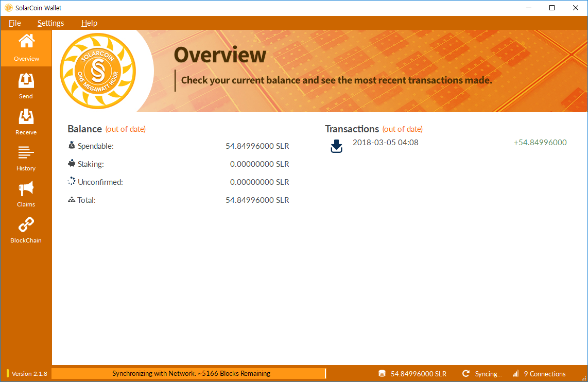The width and height of the screenshot is (588, 382).
Task: Click the Spendable 54.84996000 SLR value
Action: point(257,146)
